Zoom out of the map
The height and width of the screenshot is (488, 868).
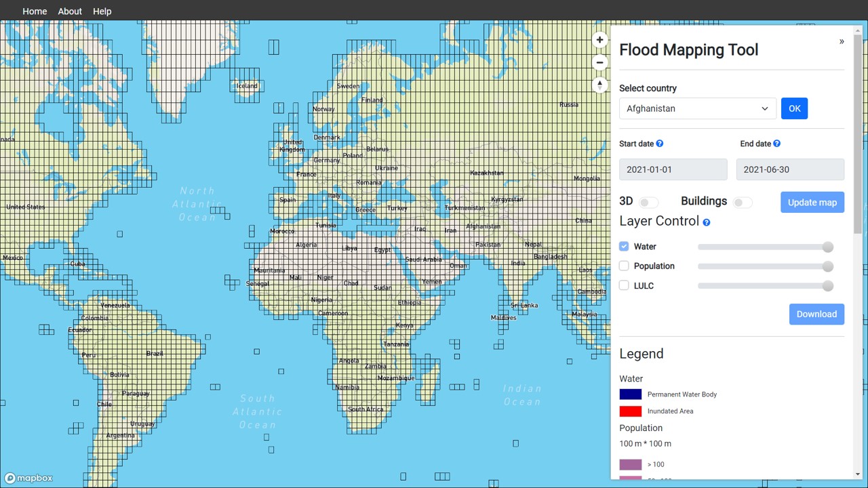599,62
